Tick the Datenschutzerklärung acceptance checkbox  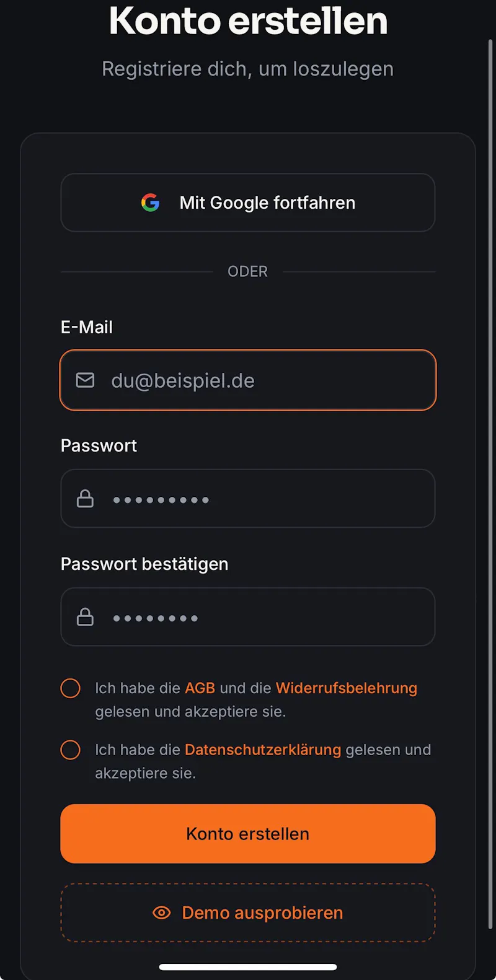pyautogui.click(x=71, y=750)
